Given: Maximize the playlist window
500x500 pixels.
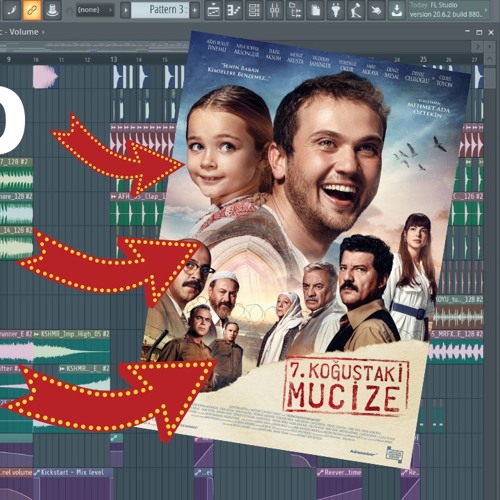Looking at the screenshot, I should [x=479, y=32].
